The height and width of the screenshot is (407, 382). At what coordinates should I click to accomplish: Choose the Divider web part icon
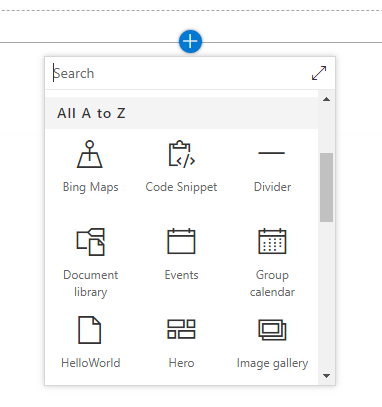click(272, 153)
